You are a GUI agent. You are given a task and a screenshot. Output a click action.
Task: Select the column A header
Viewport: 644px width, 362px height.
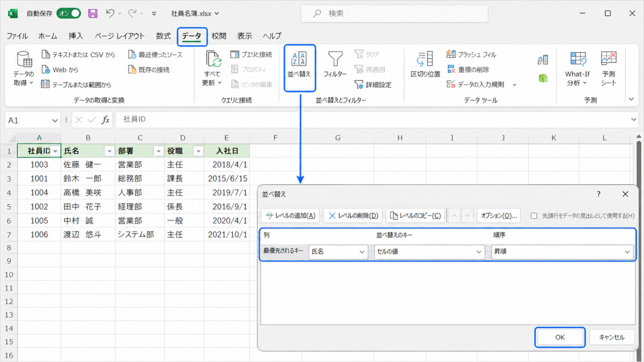[x=39, y=138]
